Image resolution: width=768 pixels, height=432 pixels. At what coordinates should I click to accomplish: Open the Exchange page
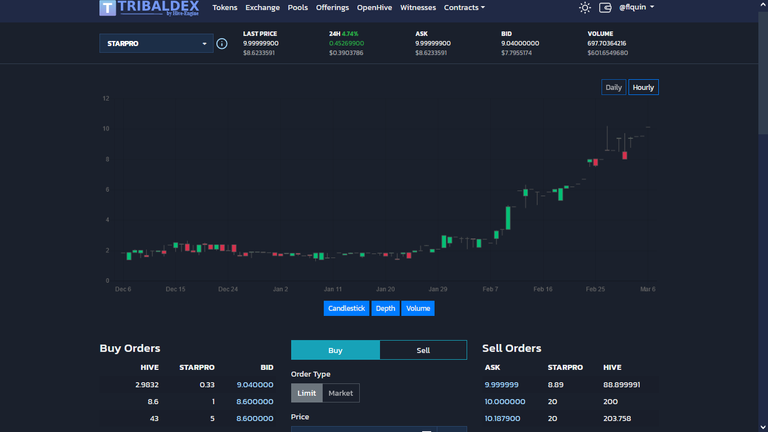pyautogui.click(x=263, y=7)
